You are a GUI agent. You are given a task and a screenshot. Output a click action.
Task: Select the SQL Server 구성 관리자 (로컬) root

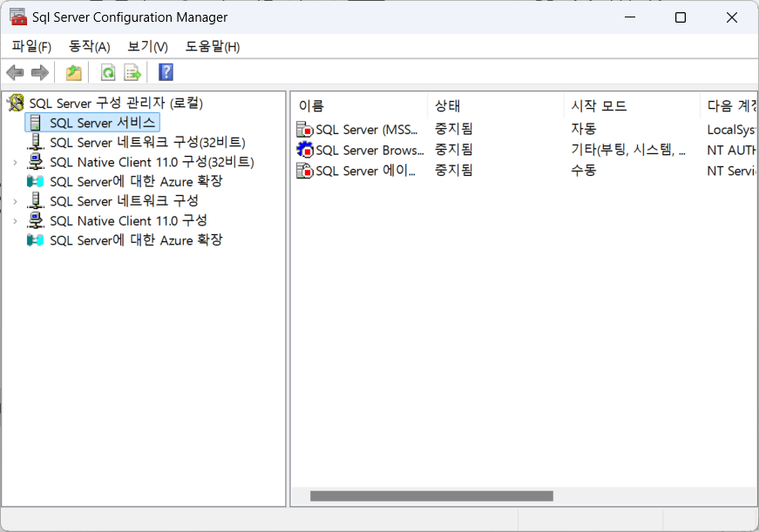click(116, 103)
